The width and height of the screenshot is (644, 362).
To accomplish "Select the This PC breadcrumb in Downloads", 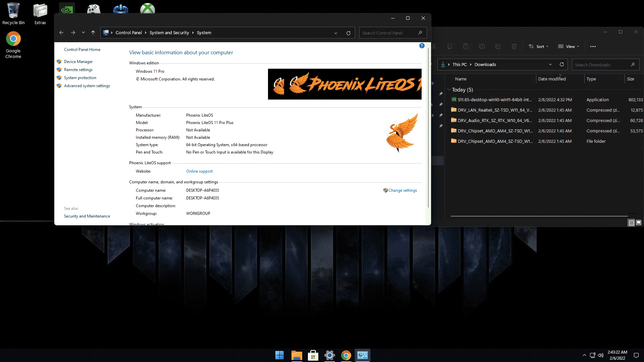I will 460,64.
